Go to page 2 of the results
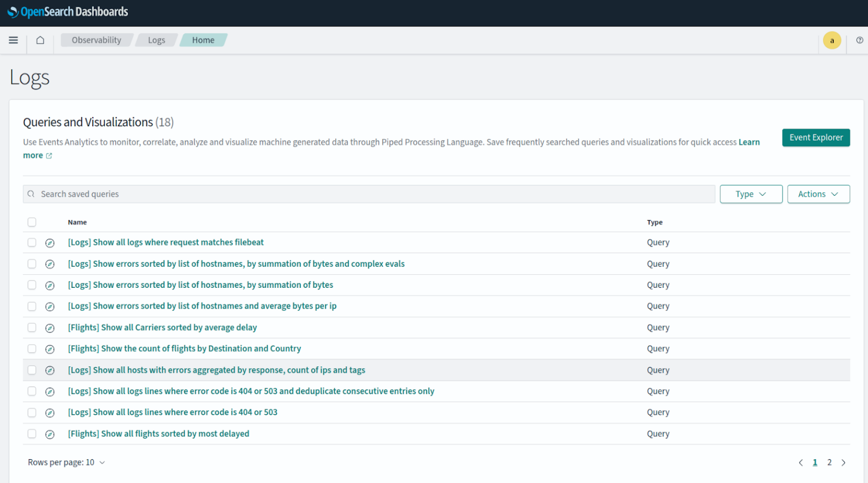Screen dimensions: 868x483 tap(829, 463)
